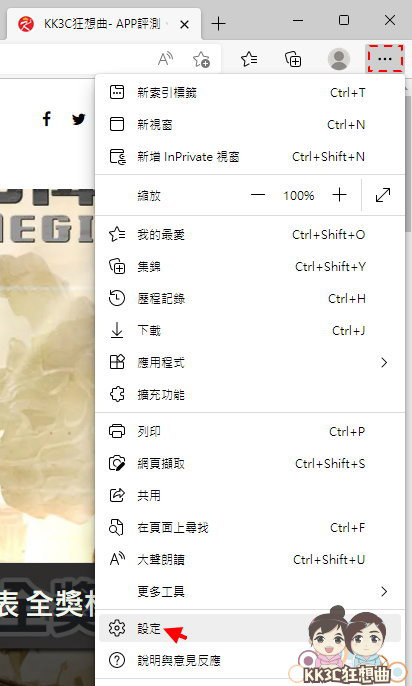Open a new tab with plus button
Screen dimensions: 412x686
click(218, 24)
